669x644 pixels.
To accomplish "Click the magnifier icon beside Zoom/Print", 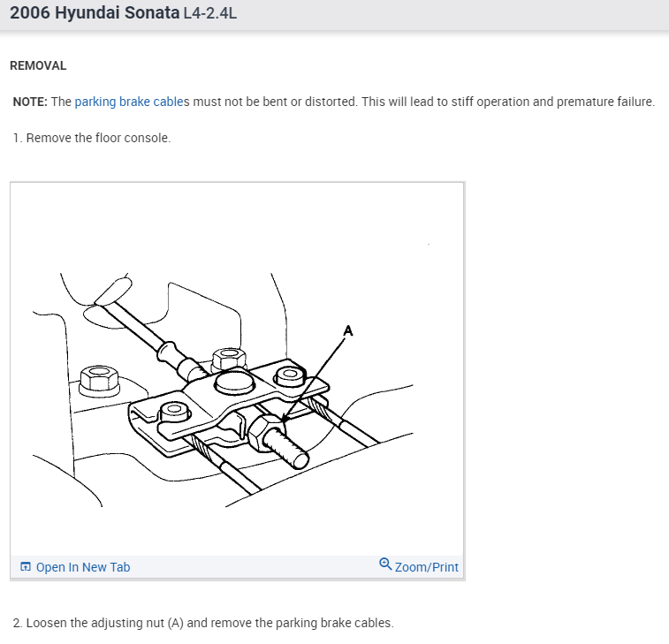I will [385, 564].
